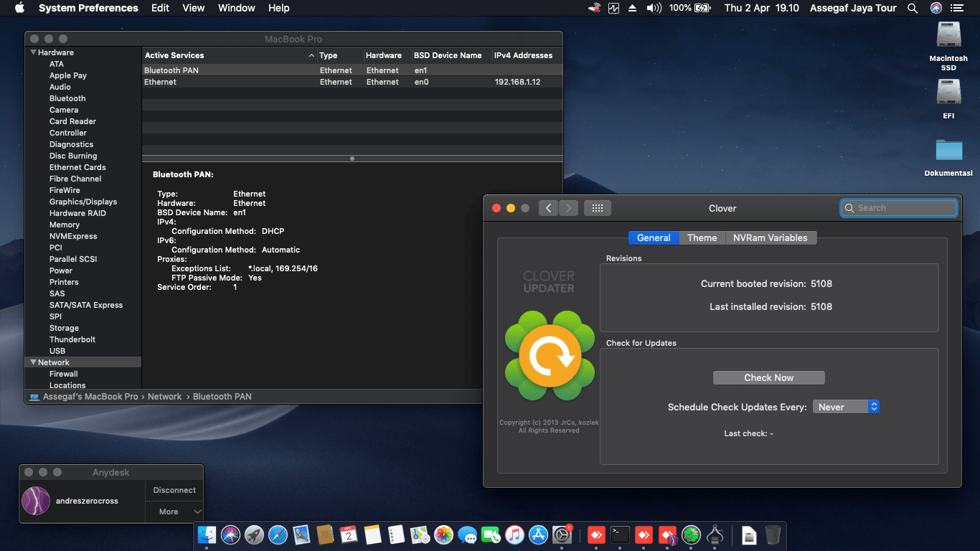
Task: Open Notes from the Dock
Action: point(372,534)
